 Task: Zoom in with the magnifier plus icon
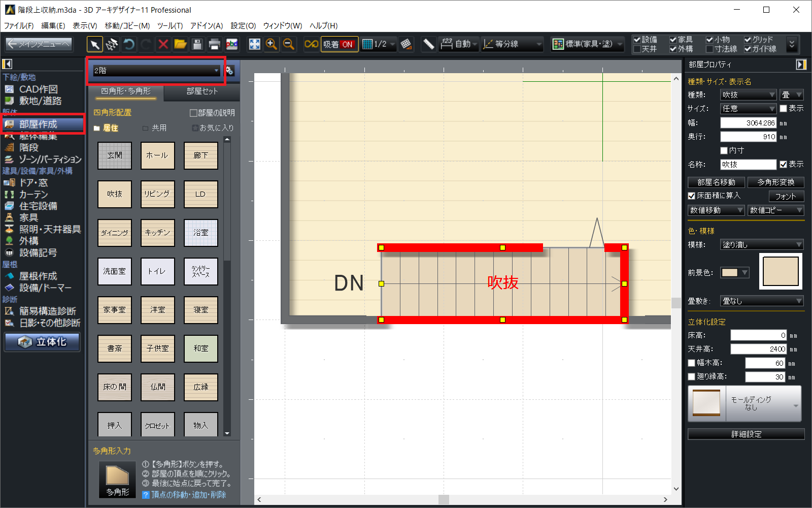pyautogui.click(x=272, y=45)
